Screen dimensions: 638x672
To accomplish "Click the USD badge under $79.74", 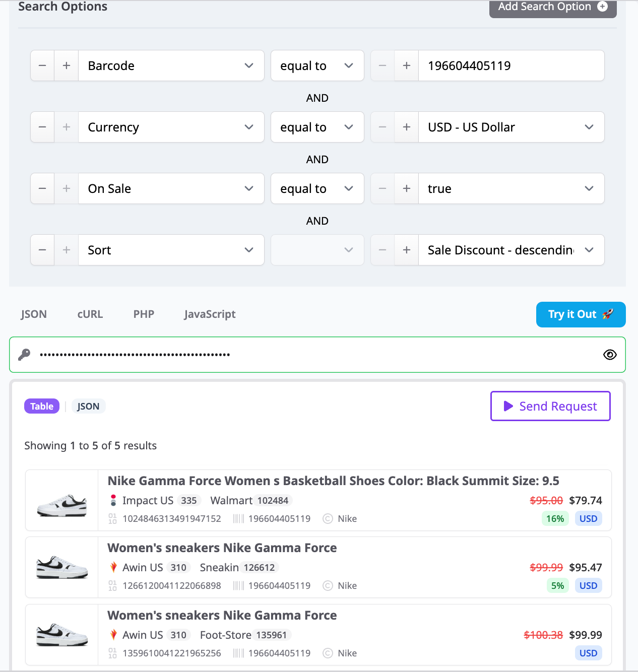I will pos(589,518).
